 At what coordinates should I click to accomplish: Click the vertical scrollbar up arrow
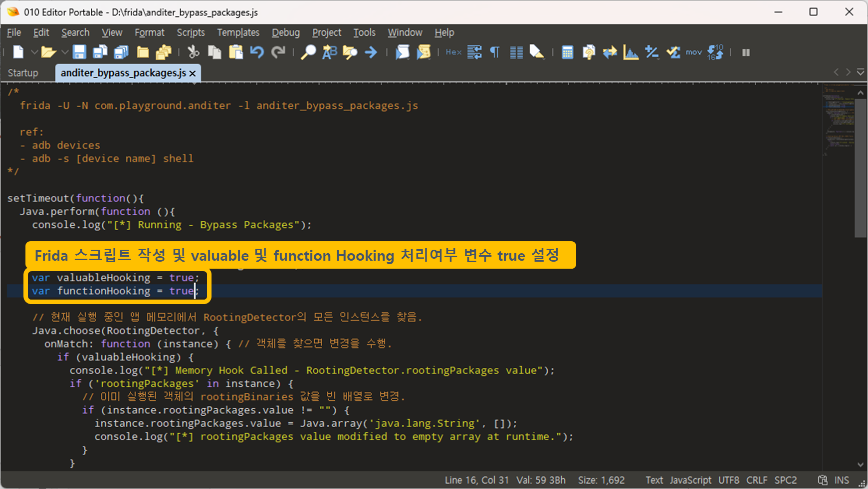point(861,93)
